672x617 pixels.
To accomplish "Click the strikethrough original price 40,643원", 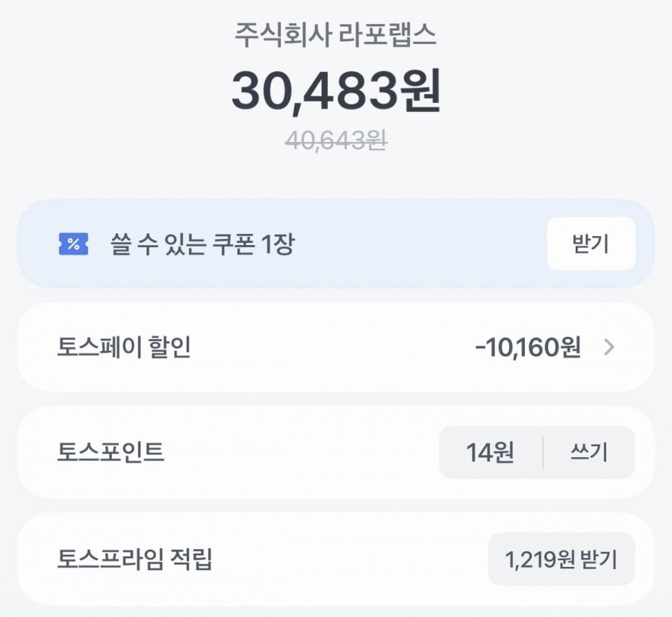I will click(x=335, y=140).
